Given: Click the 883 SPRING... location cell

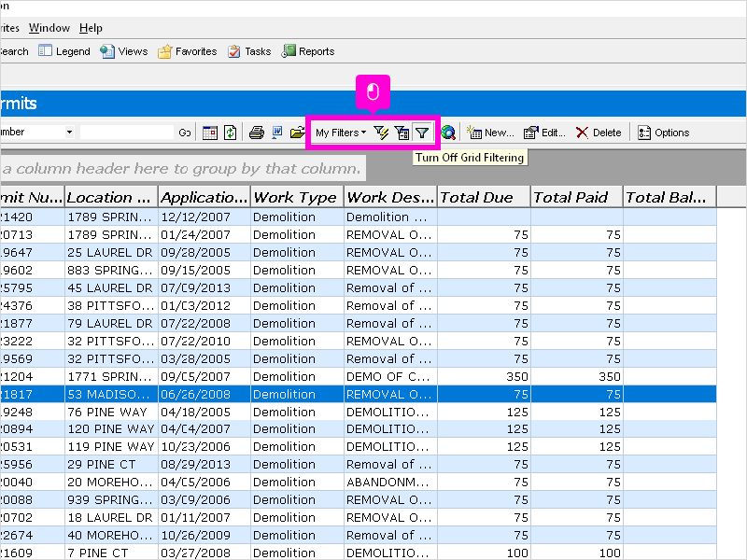Looking at the screenshot, I should (111, 270).
